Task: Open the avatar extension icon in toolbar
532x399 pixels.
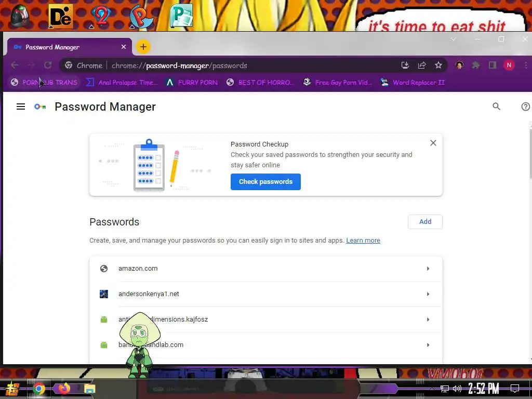Action: click(459, 65)
